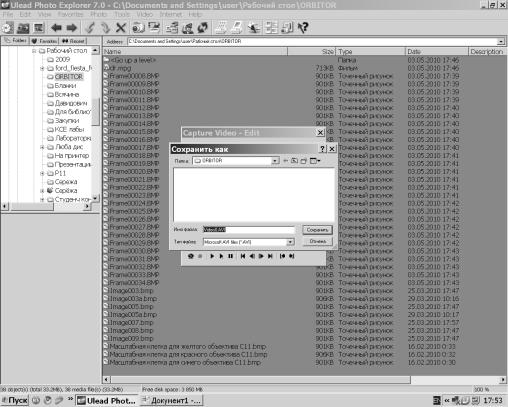The image size is (508, 407).
Task: Collapse the Рабочий стол tree node
Action: [x=34, y=51]
